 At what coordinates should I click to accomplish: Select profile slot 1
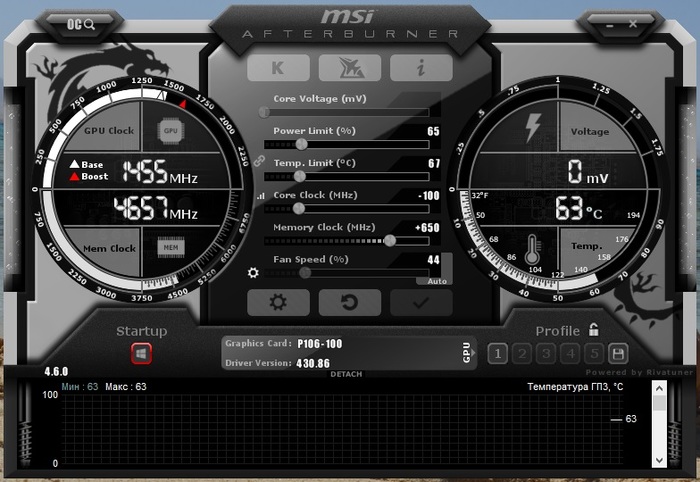497,354
